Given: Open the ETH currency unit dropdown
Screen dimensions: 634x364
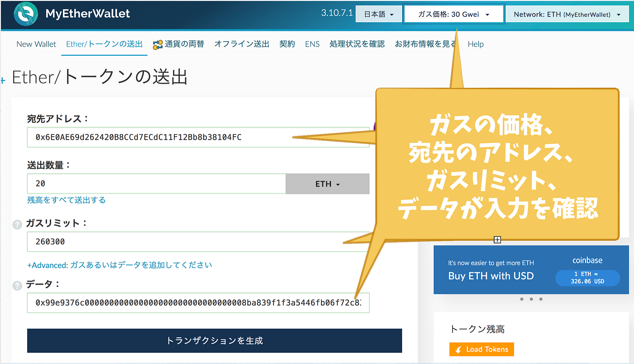Looking at the screenshot, I should 327,184.
